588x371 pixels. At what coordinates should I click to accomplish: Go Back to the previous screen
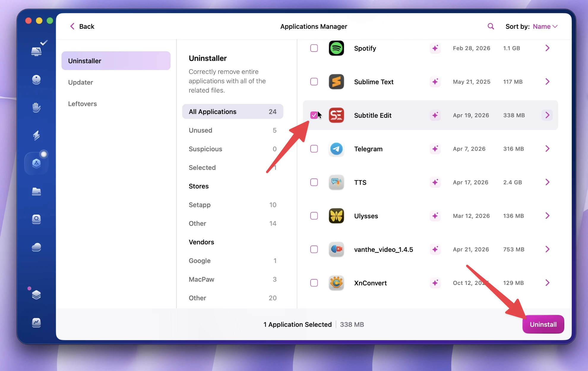click(82, 26)
